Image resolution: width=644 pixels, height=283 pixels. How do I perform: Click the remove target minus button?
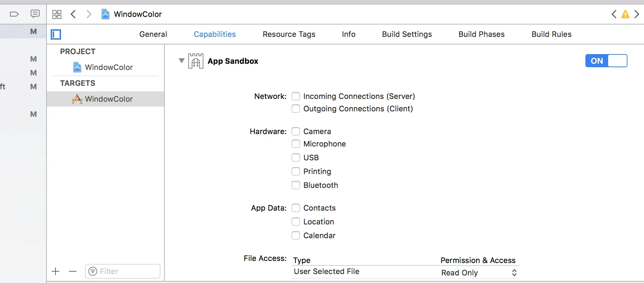73,271
